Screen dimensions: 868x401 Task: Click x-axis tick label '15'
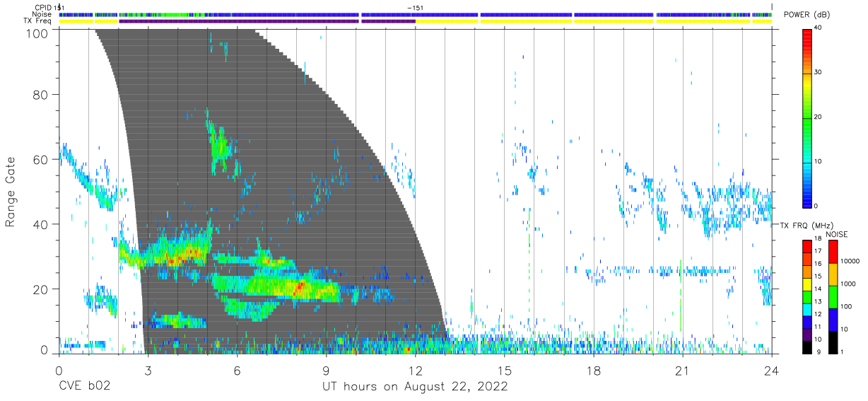point(504,371)
